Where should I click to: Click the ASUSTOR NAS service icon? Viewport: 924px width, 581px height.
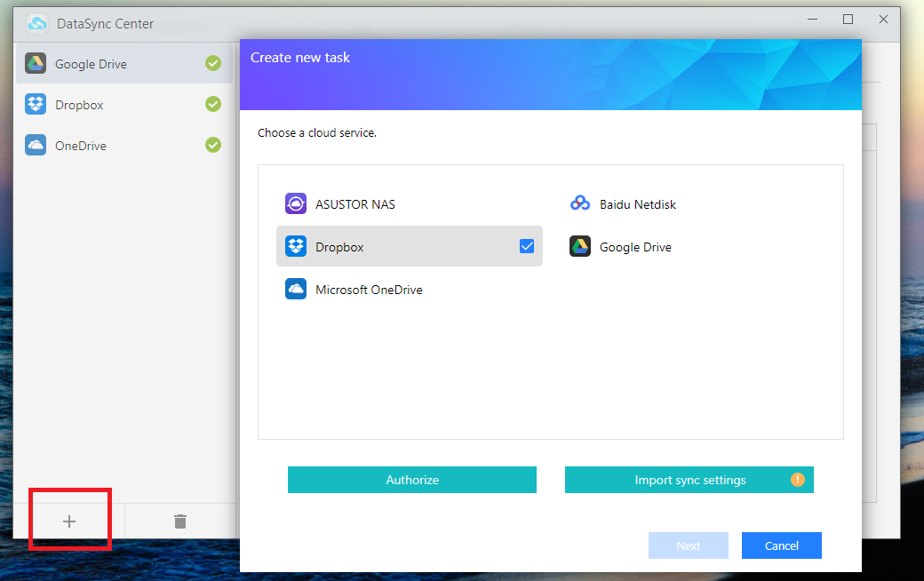(296, 204)
